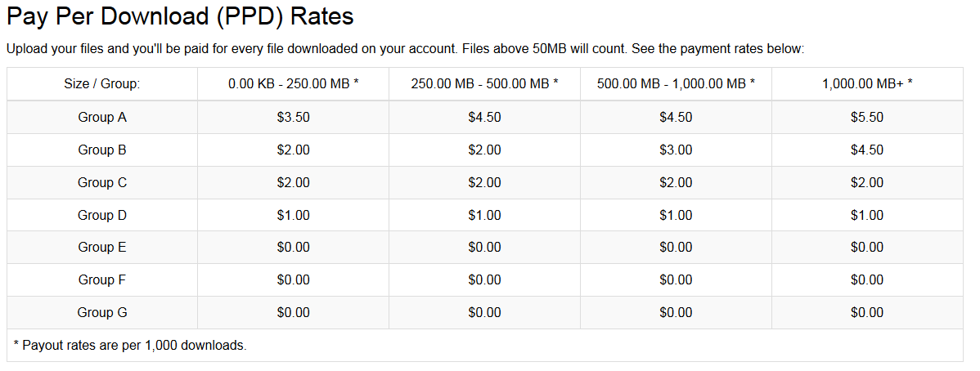This screenshot has height=371, width=980.
Task: Select the Group F row label
Action: pos(102,279)
